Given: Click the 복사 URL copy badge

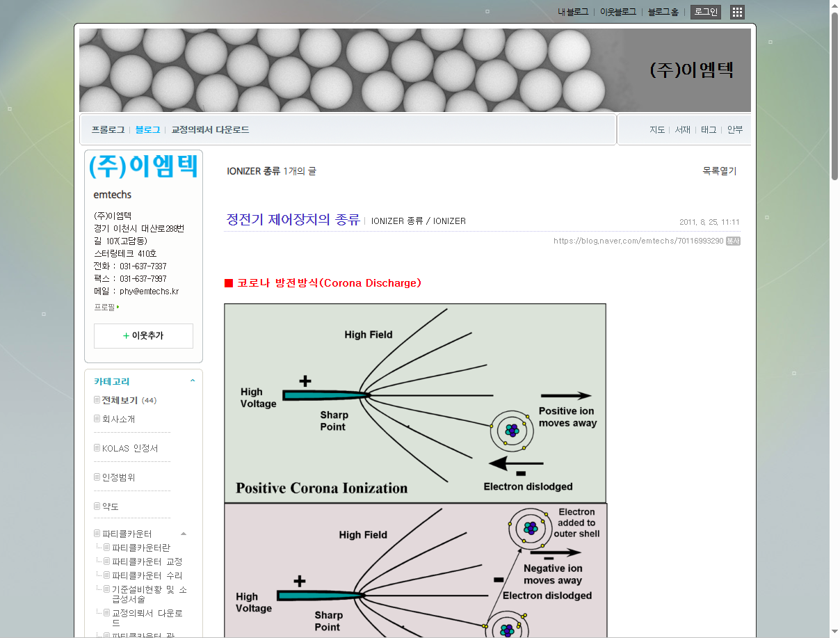Looking at the screenshot, I should coord(733,241).
